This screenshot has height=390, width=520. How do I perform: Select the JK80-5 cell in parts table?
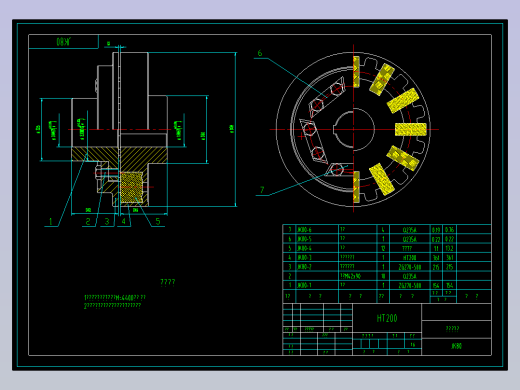click(x=304, y=239)
